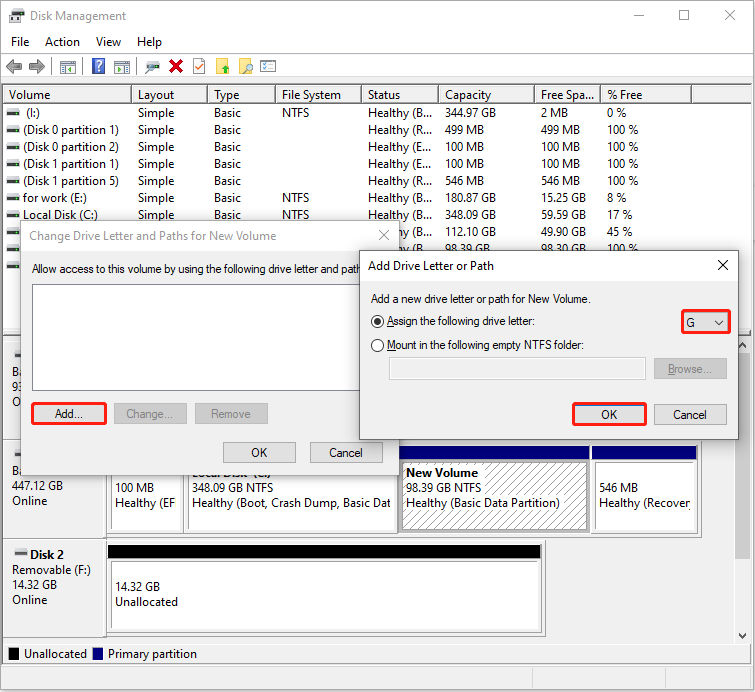Click the checklist settings toolbar icon
The image size is (755, 692).
268,66
